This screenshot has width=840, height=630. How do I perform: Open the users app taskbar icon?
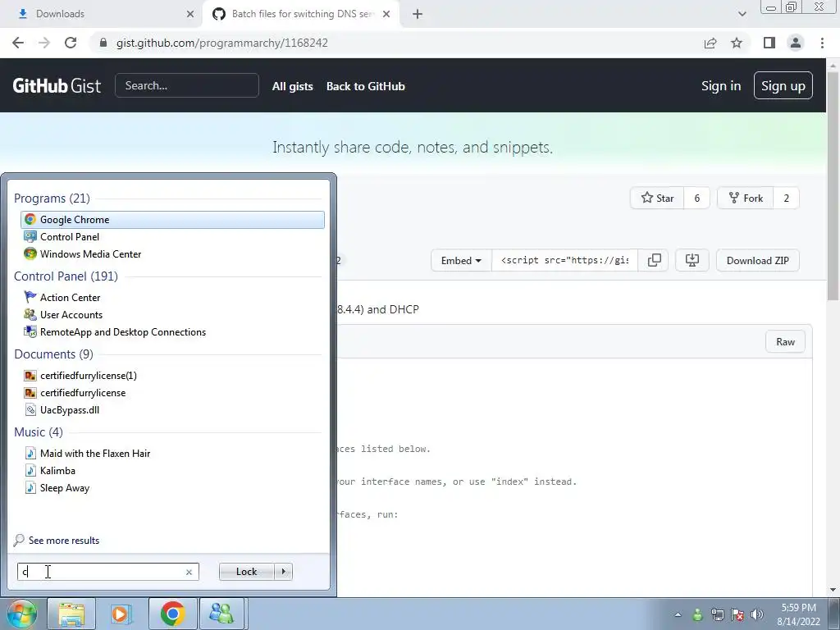point(221,614)
